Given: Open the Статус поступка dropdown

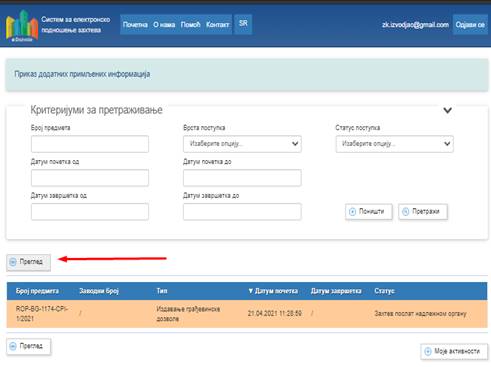Looking at the screenshot, I should tap(394, 144).
